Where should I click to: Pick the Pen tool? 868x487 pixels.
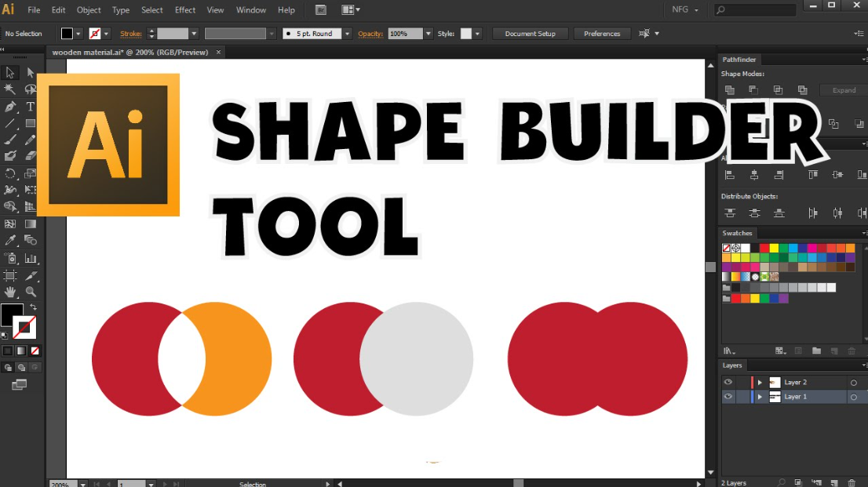(x=10, y=107)
